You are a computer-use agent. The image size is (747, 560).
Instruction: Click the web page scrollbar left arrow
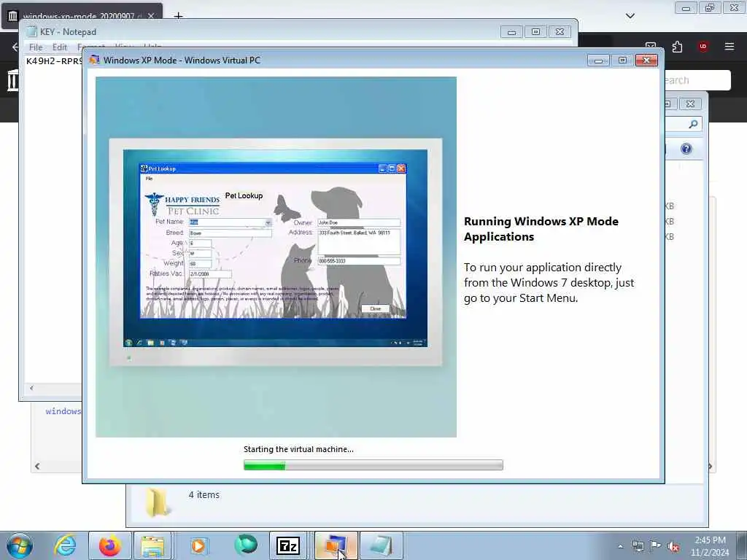point(37,466)
